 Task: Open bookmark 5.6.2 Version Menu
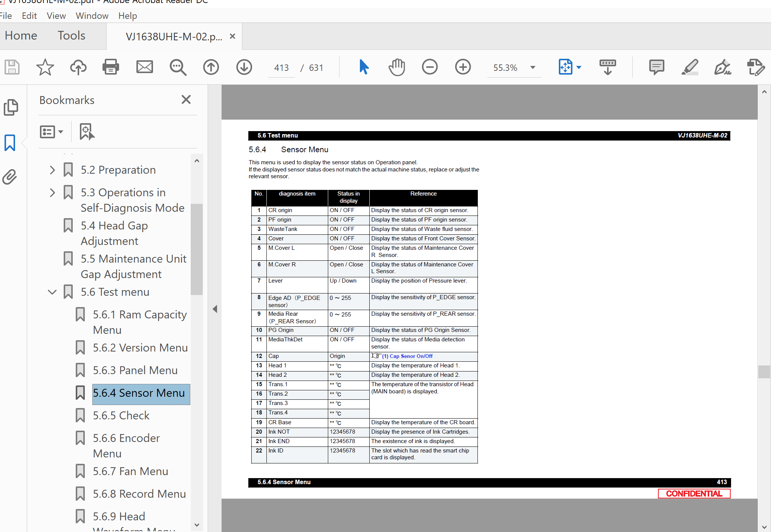[140, 348]
